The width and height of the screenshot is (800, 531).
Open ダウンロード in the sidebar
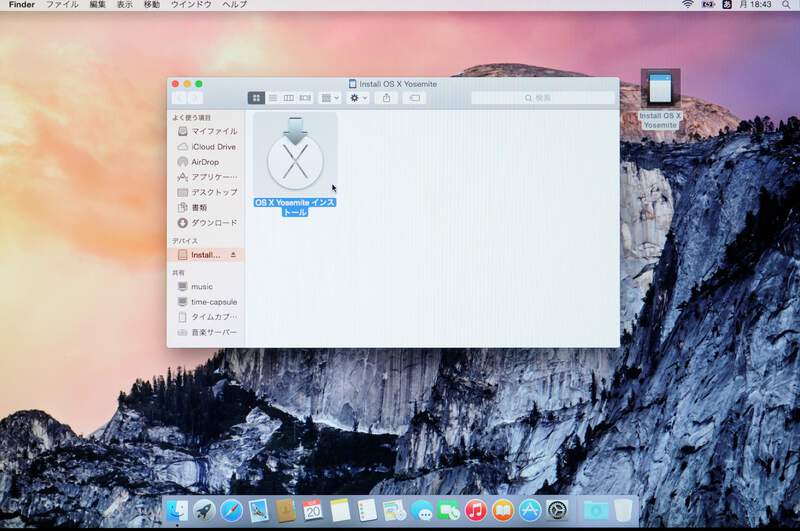pyautogui.click(x=208, y=223)
